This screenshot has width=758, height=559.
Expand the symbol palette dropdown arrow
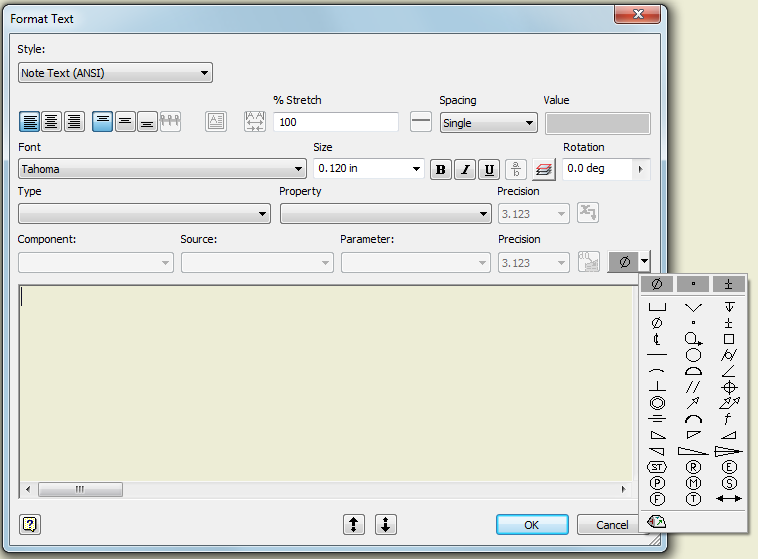pos(644,262)
